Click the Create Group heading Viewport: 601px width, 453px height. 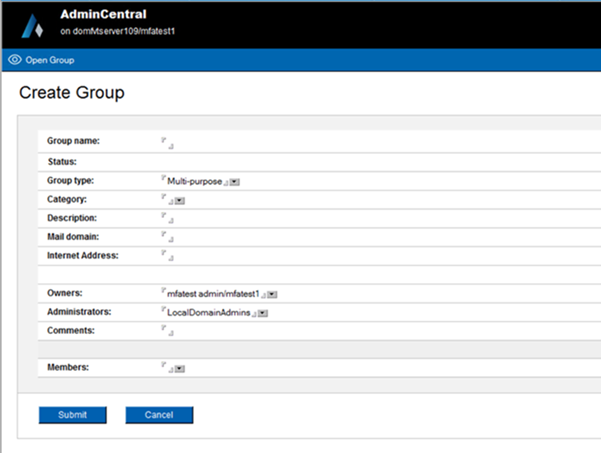tap(71, 93)
